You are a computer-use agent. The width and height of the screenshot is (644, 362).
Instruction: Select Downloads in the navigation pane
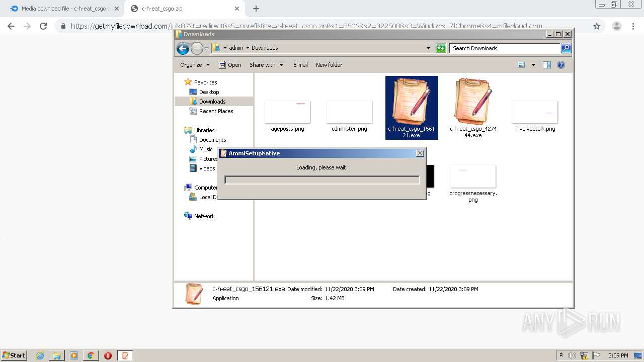point(212,102)
